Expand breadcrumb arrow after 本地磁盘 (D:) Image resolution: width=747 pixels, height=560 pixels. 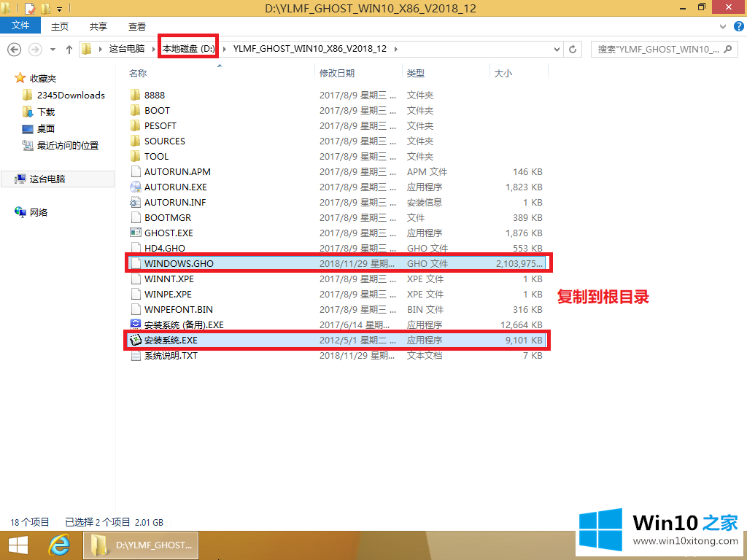(x=225, y=49)
